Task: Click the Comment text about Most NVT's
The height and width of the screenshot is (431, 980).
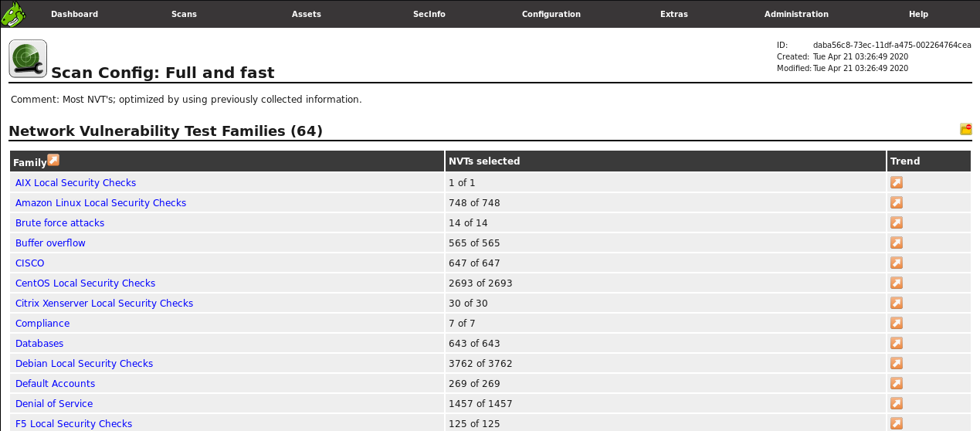Action: coord(186,100)
